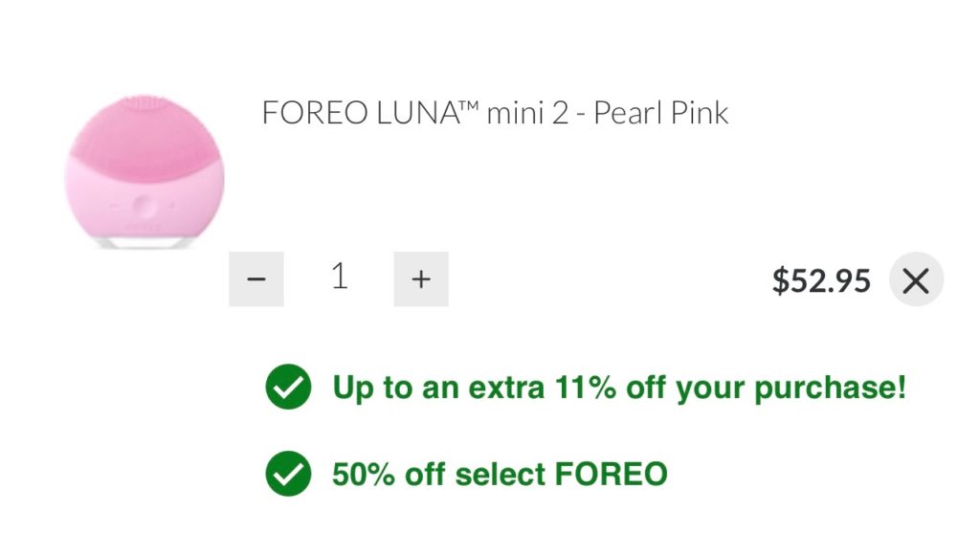This screenshot has height=556, width=980.
Task: Select the quantity value field showing 1
Action: [x=339, y=278]
